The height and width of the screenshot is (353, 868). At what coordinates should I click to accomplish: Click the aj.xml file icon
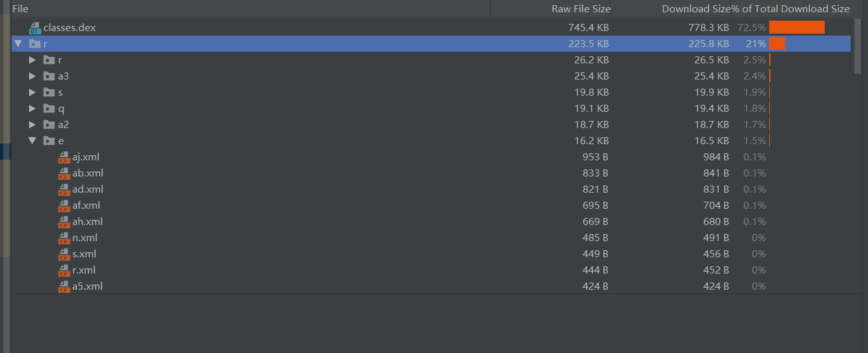coord(64,157)
